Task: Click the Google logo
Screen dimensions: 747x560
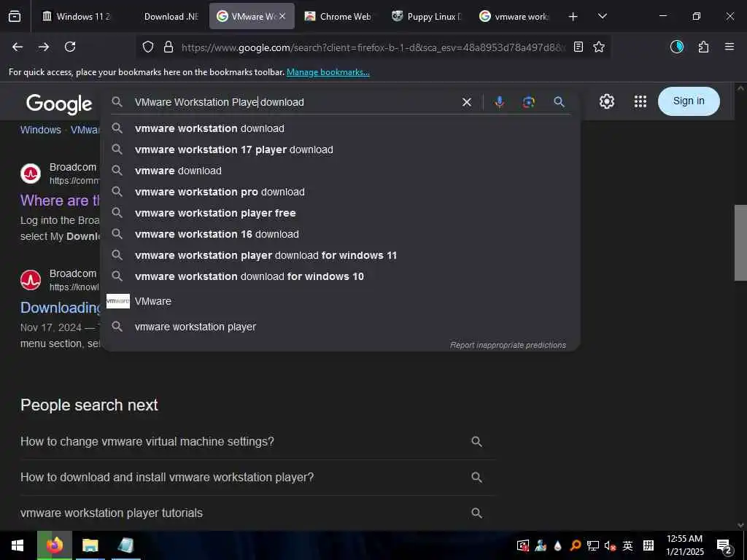Action: 59,104
